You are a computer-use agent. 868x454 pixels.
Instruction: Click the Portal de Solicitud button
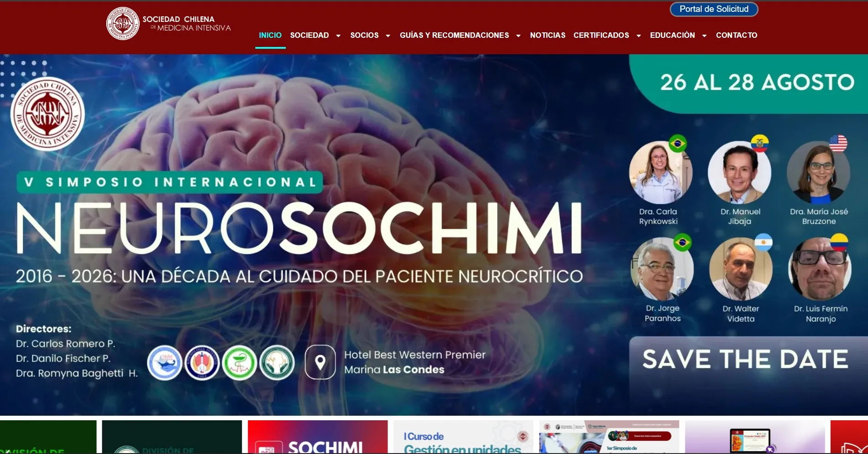tap(713, 9)
